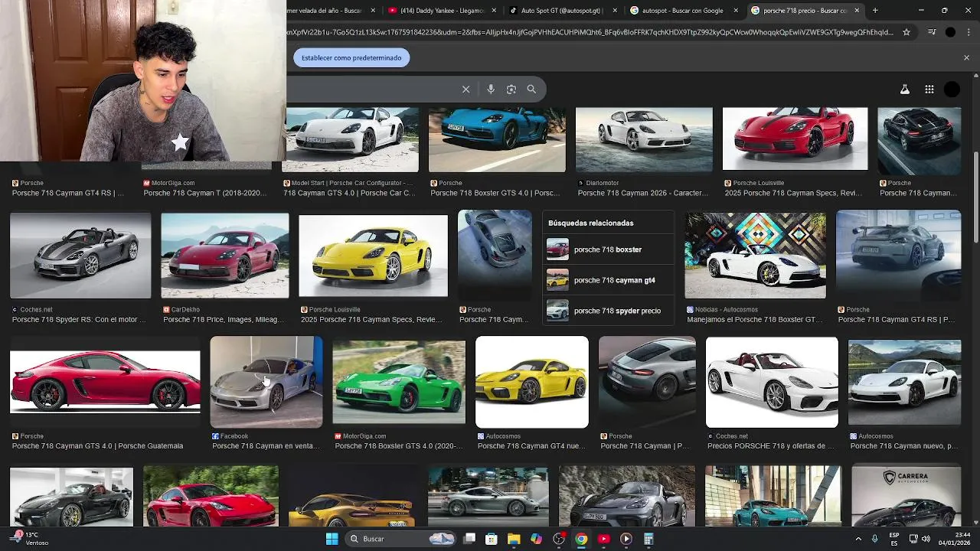Open CarDekho Porsche 718 Price link
Image resolution: width=980 pixels, height=551 pixels.
[x=223, y=320]
